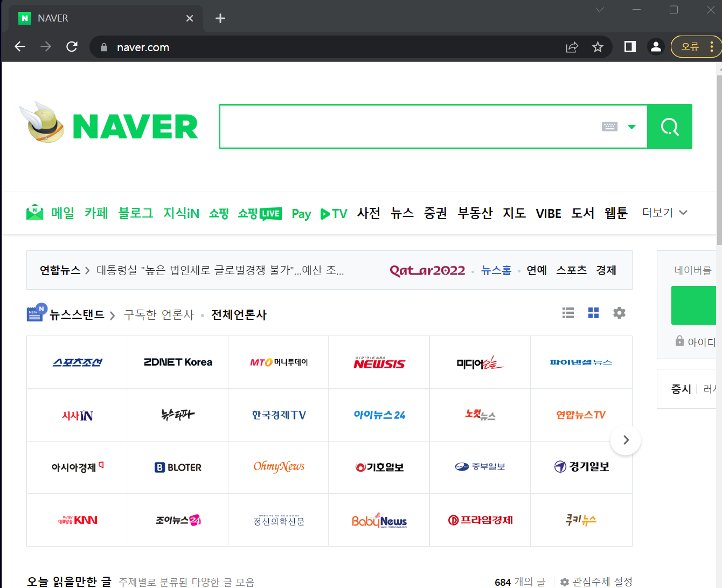This screenshot has height=588, width=722.
Task: Expand the 더보기 services menu
Action: (x=665, y=213)
